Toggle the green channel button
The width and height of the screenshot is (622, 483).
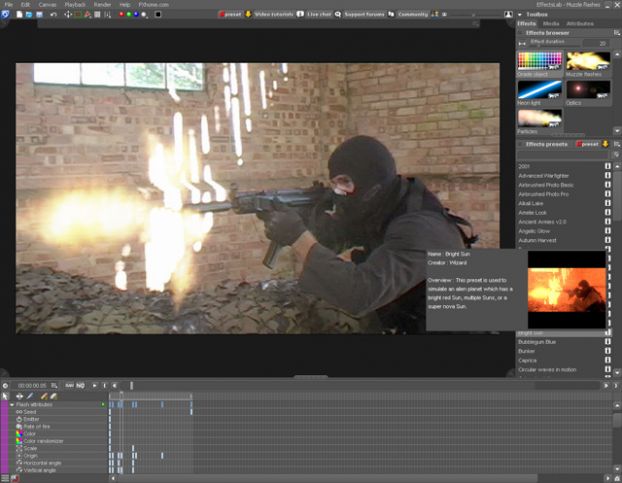click(129, 14)
